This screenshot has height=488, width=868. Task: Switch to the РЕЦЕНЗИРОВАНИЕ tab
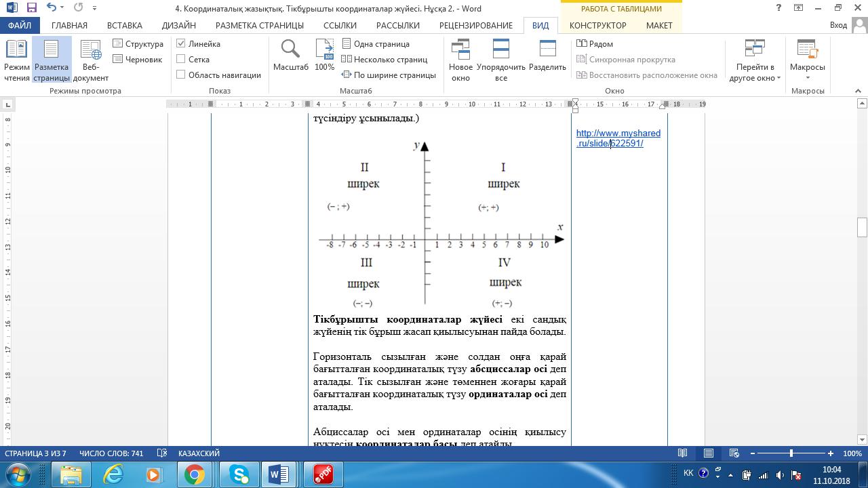(475, 26)
